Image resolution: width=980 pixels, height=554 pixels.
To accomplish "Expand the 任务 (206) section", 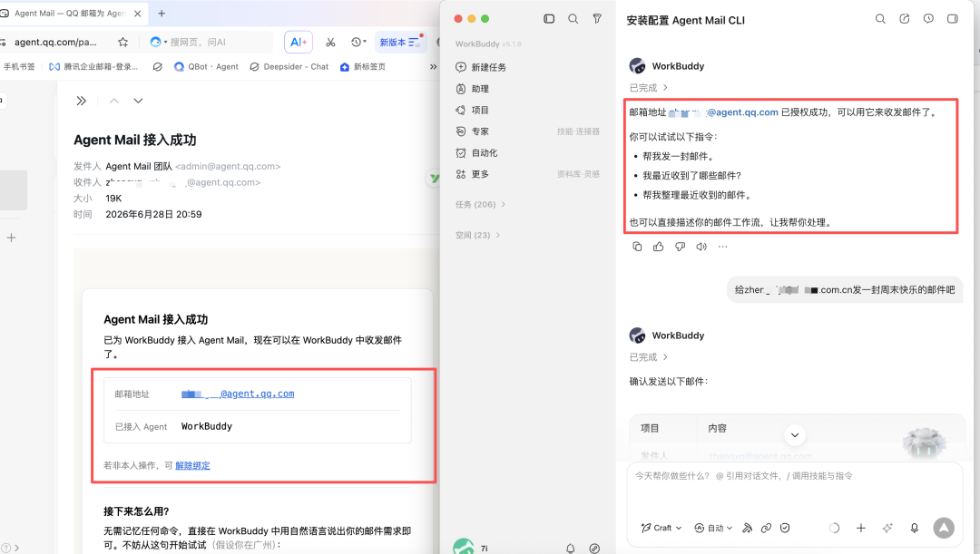I will pos(480,204).
